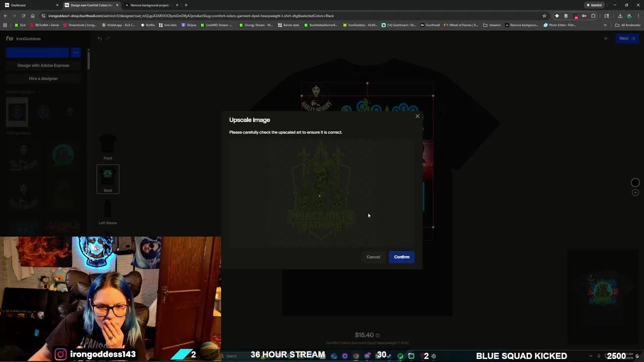Close the Upscale image dialog with X
The image size is (644, 362).
click(x=417, y=116)
